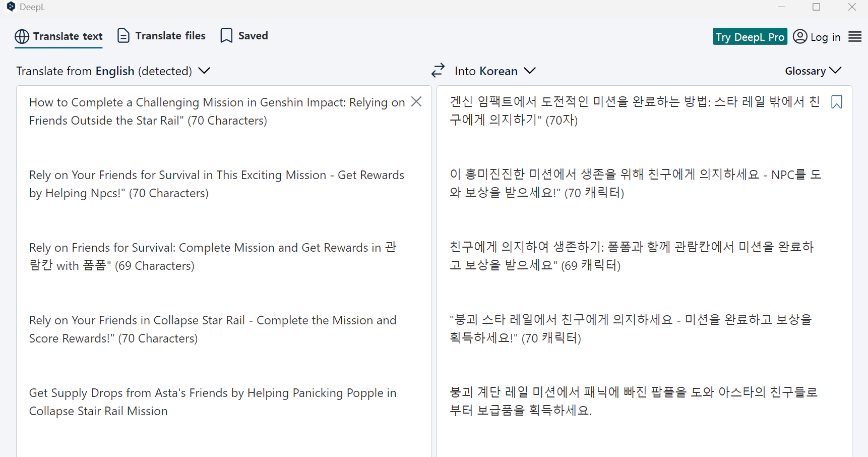868x457 pixels.
Task: Click the document icon beside Translate files
Action: point(123,36)
